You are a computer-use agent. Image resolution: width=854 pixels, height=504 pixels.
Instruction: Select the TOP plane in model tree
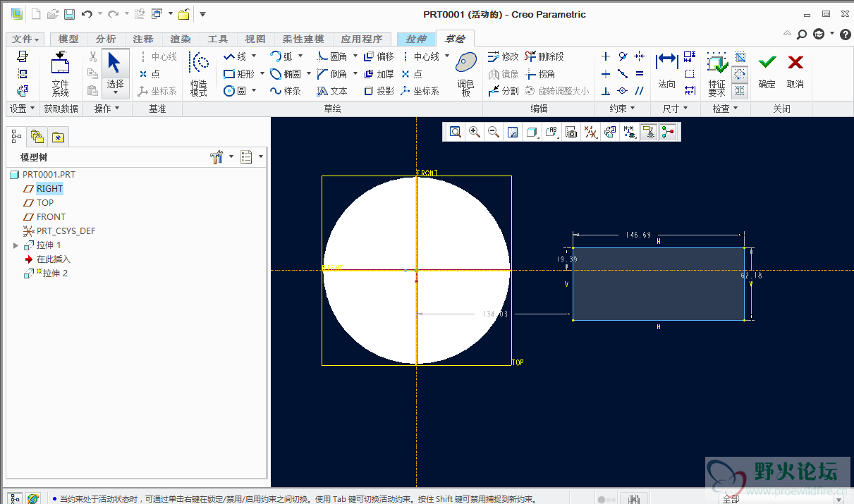click(x=45, y=203)
